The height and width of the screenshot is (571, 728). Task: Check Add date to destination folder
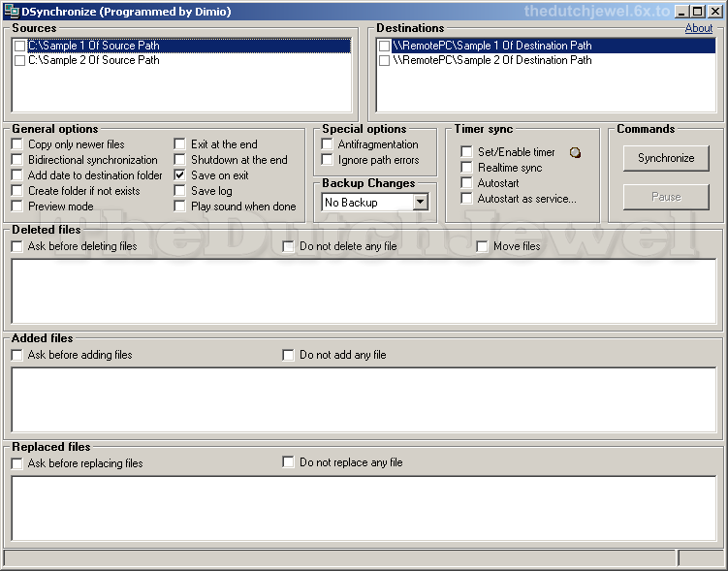click(17, 175)
